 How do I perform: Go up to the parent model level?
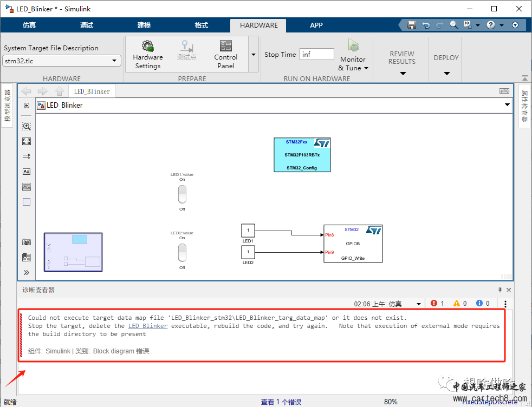(60, 91)
